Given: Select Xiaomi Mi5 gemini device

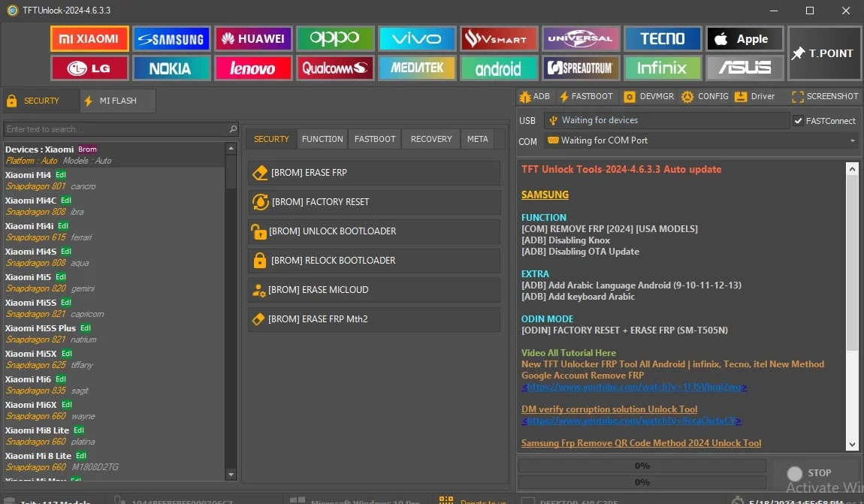Looking at the screenshot, I should point(114,282).
